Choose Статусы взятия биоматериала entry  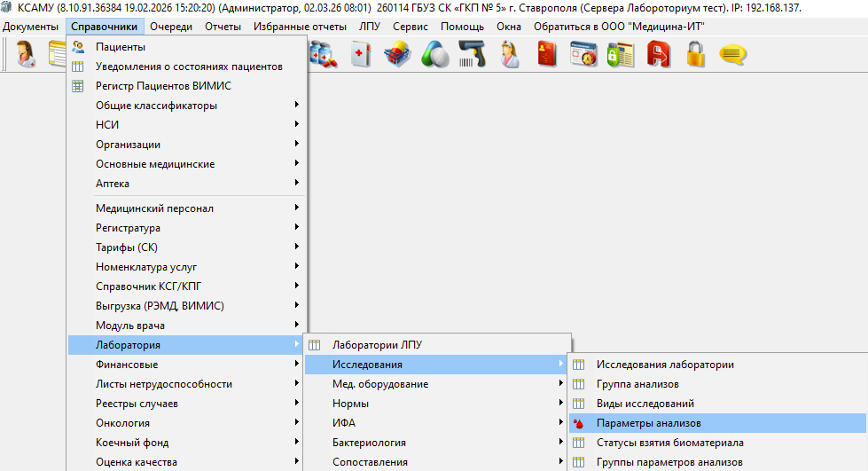tap(669, 443)
